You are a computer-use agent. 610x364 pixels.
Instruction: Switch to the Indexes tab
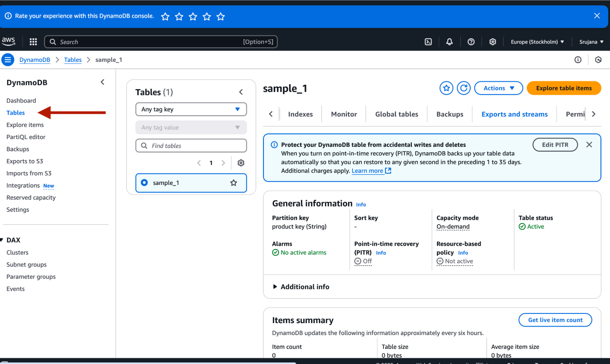click(x=300, y=114)
